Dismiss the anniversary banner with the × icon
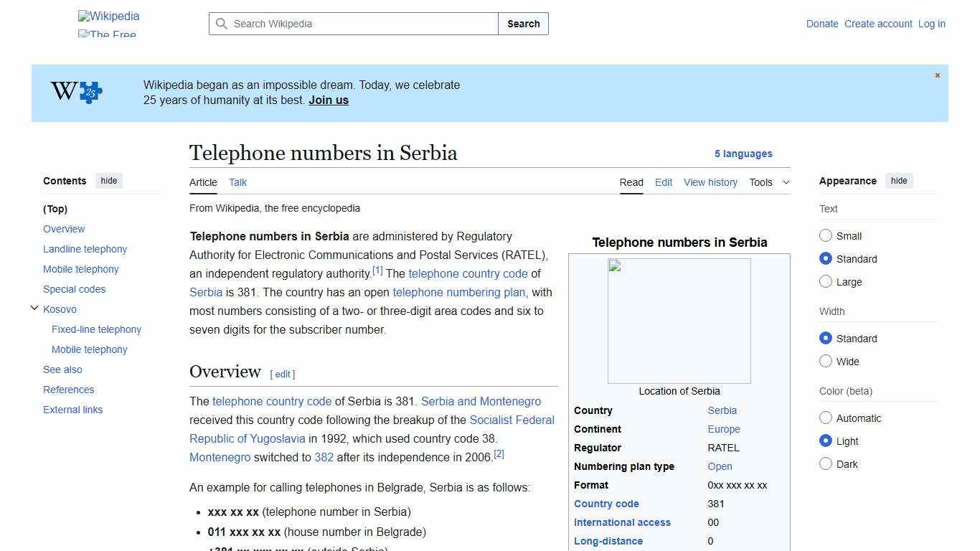 (937, 75)
